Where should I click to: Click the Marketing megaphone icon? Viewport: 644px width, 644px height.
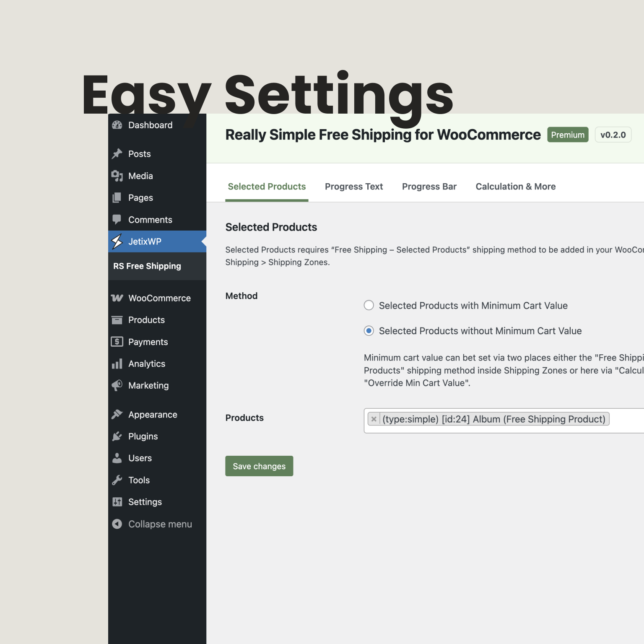point(117,385)
